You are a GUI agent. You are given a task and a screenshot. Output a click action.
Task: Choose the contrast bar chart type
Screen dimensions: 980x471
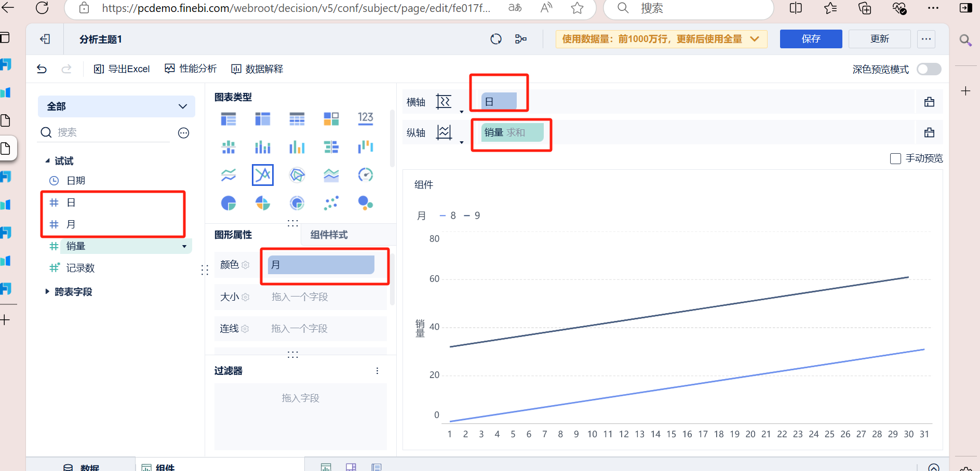point(331,147)
